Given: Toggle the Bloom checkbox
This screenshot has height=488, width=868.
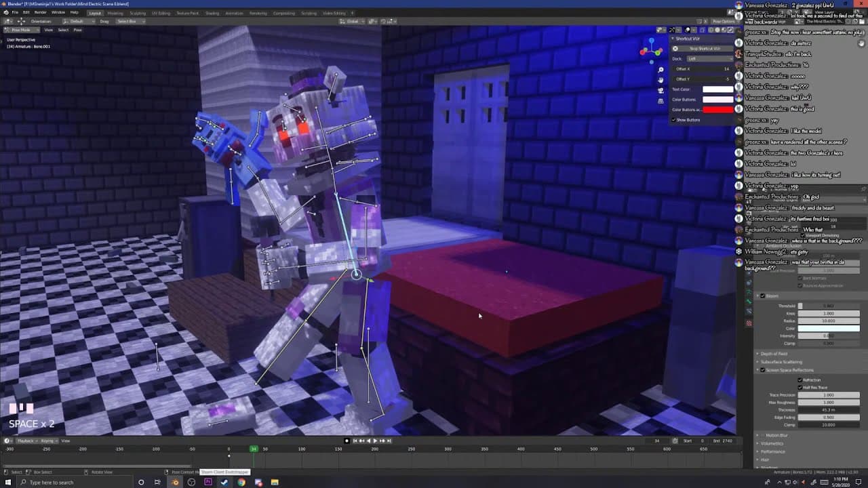Looking at the screenshot, I should [763, 296].
